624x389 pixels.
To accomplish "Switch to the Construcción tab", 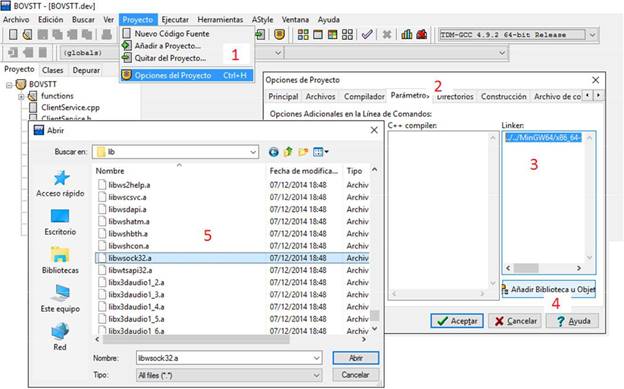I will (503, 96).
